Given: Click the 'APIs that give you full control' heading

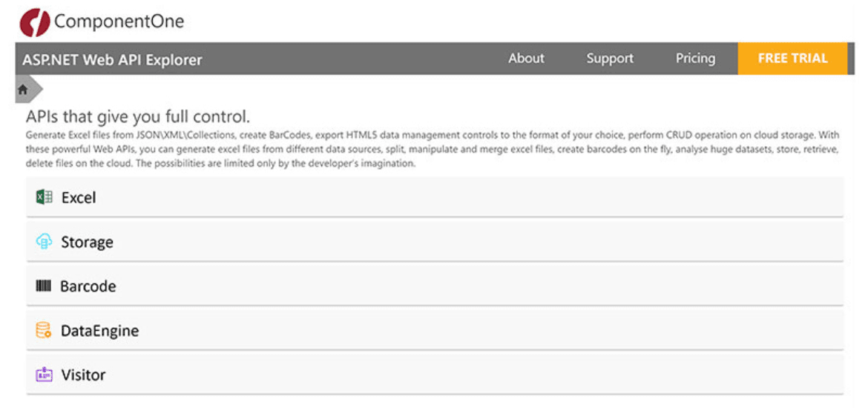Looking at the screenshot, I should (x=138, y=116).
